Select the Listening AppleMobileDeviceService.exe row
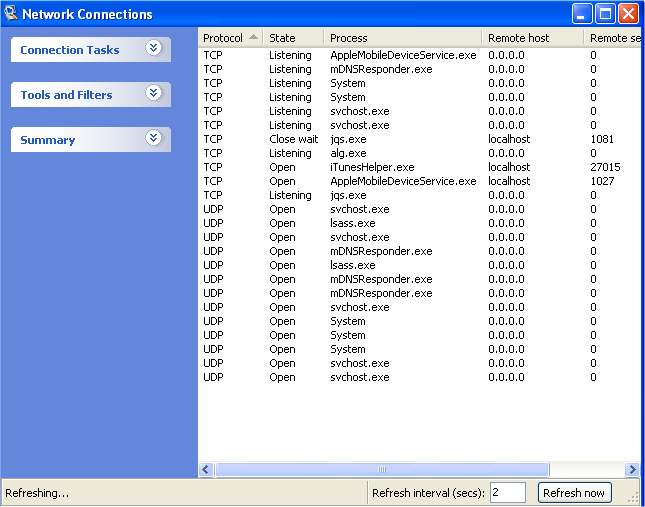645x507 pixels. (420, 55)
